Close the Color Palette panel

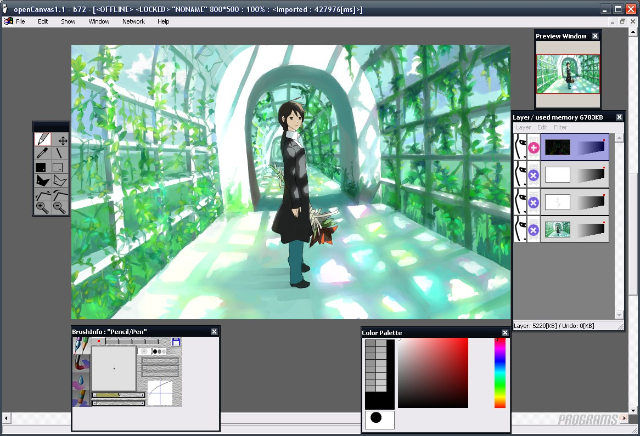504,332
